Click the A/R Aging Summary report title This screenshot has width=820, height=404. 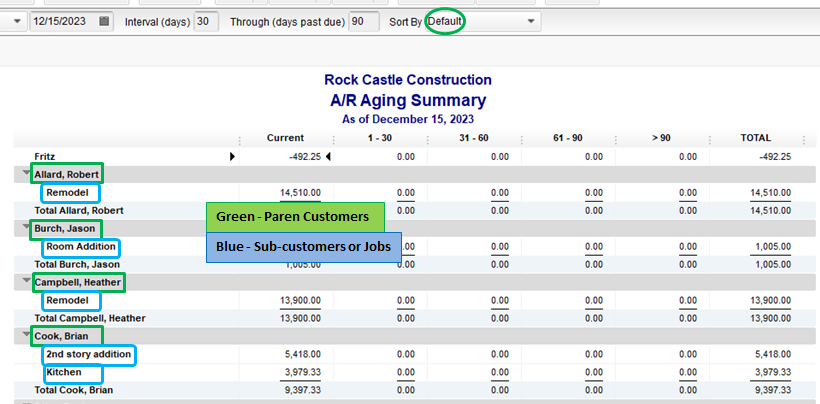point(408,100)
